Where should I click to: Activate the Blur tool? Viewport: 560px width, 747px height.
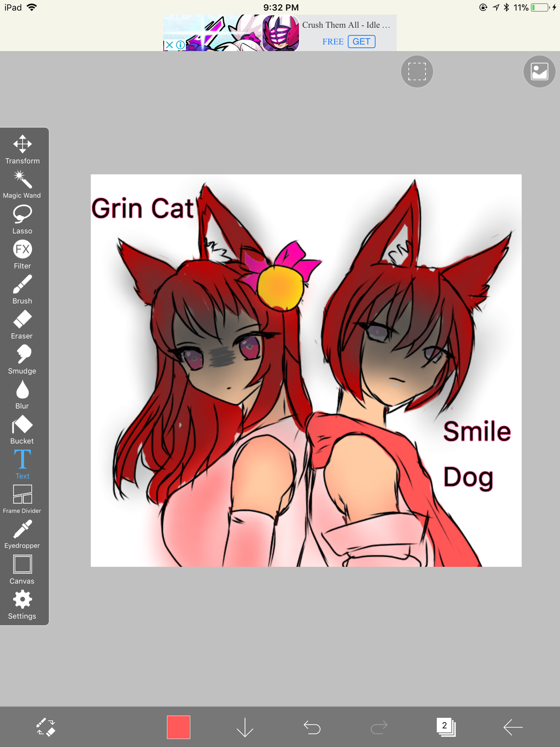coord(22,395)
